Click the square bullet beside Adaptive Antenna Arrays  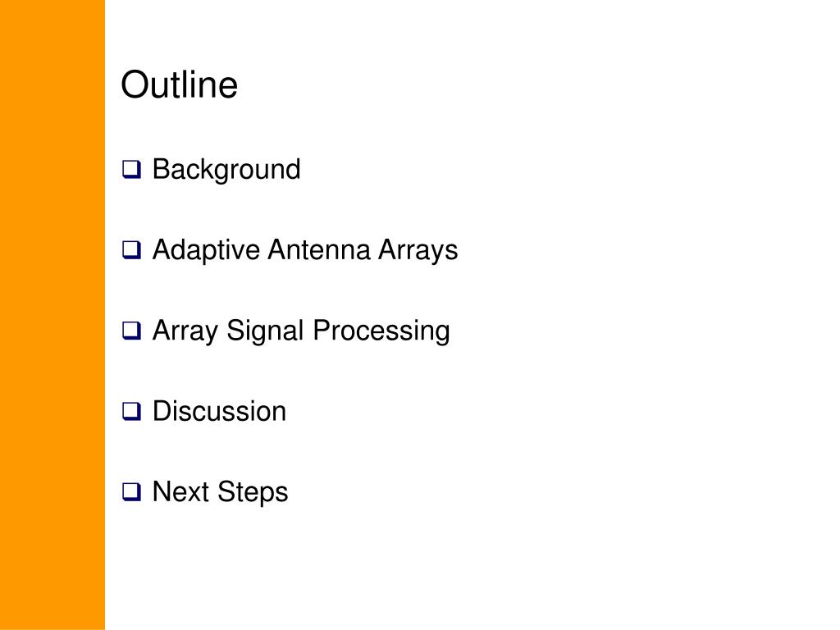132,250
